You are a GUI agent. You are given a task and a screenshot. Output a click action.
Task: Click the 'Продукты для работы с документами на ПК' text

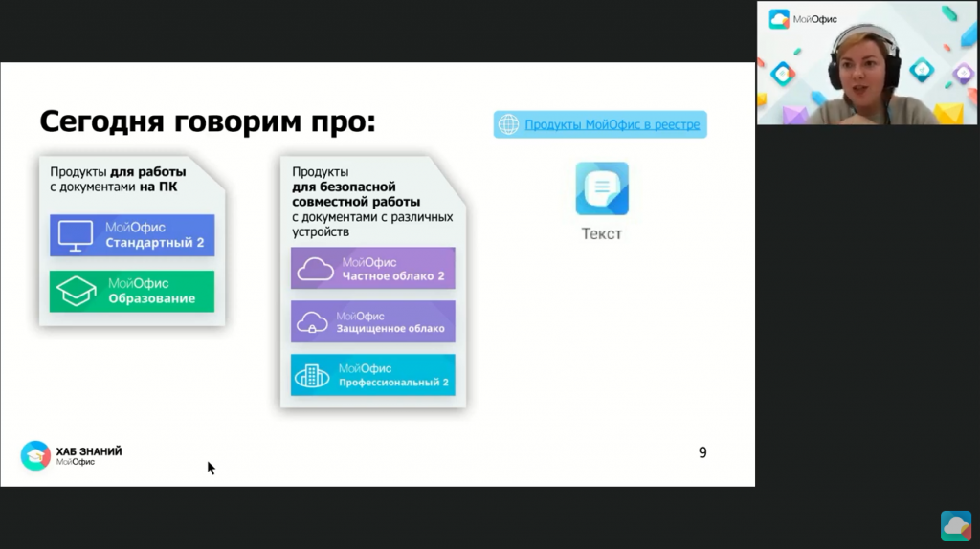click(x=118, y=179)
